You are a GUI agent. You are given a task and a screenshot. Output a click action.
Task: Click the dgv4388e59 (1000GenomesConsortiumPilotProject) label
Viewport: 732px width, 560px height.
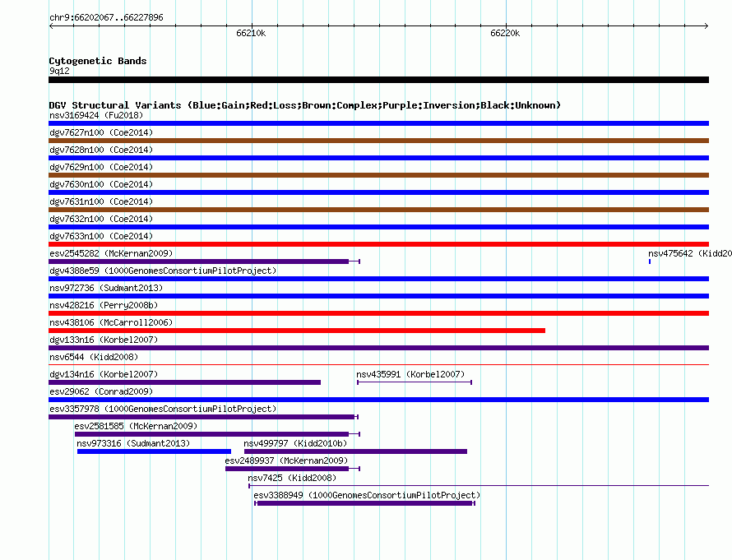coord(163,271)
